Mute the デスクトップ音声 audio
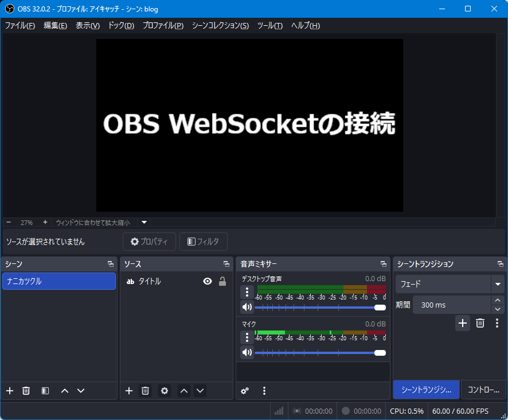Viewport: 508px width, 420px height. click(x=247, y=307)
